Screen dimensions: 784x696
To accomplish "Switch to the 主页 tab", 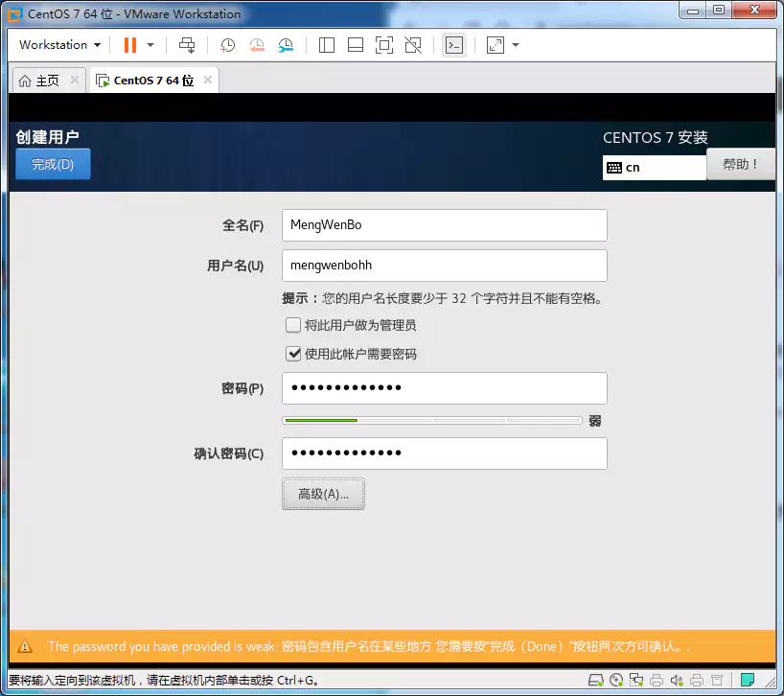I will 43,81.
